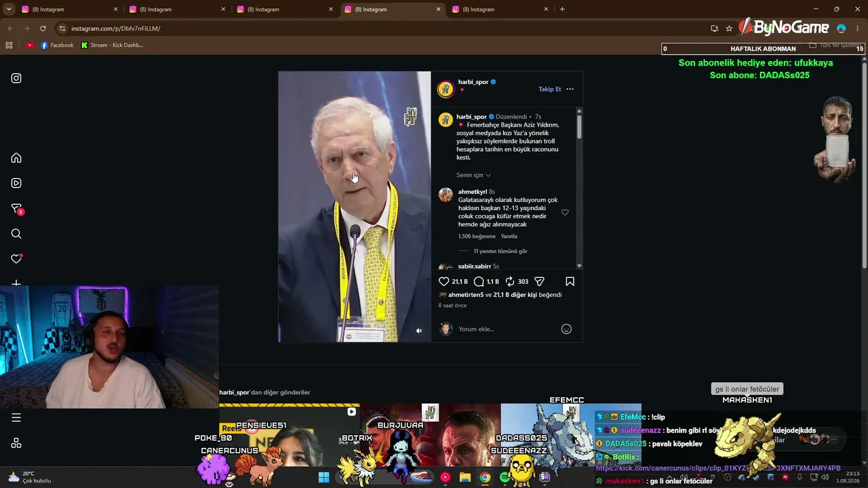
Task: Open sabiir.sabirr's profile
Action: (x=474, y=266)
